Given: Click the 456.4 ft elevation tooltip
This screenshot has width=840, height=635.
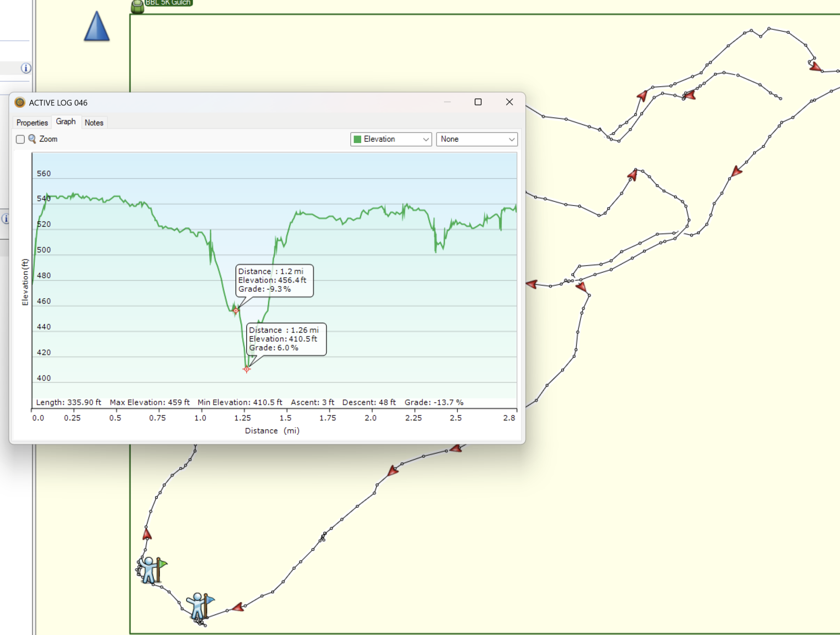Looking at the screenshot, I should (275, 280).
